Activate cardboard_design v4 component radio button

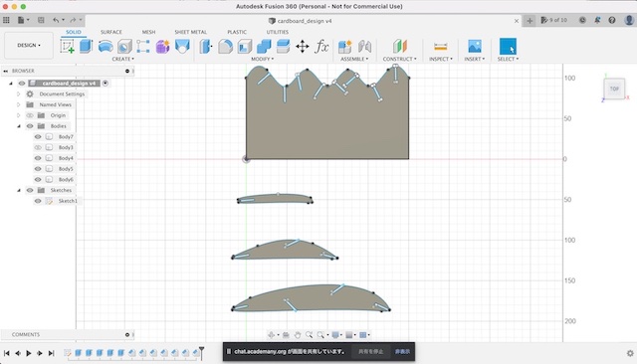(x=106, y=84)
